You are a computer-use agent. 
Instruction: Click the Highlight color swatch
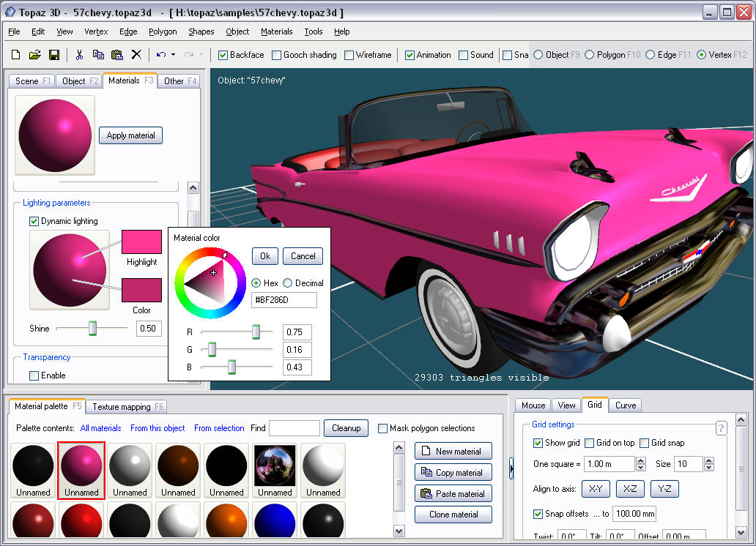[x=141, y=242]
